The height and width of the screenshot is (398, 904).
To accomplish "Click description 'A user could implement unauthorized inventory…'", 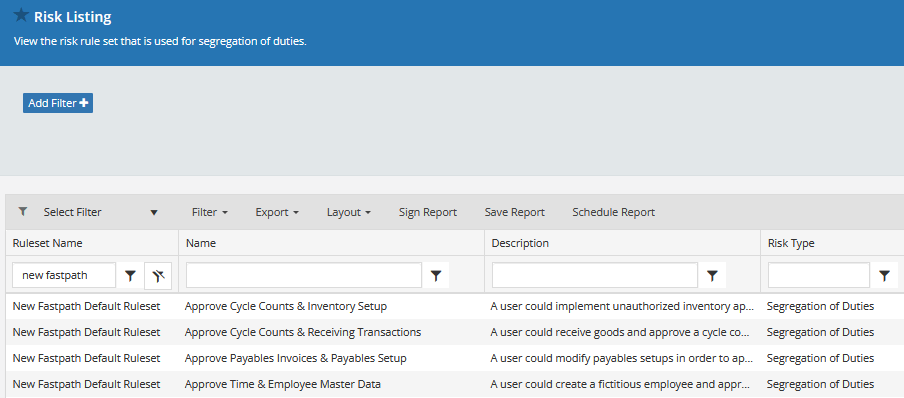I will (622, 306).
